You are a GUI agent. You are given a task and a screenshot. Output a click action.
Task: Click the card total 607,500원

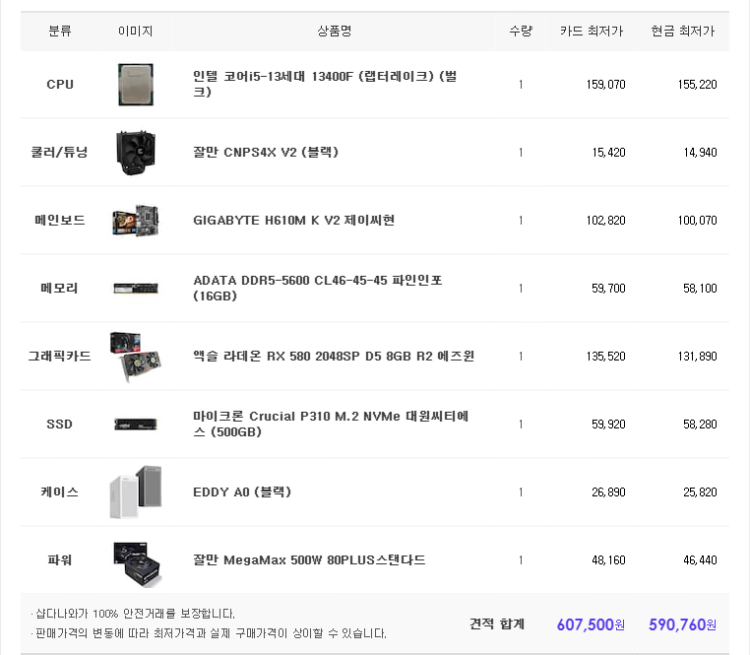click(x=591, y=624)
